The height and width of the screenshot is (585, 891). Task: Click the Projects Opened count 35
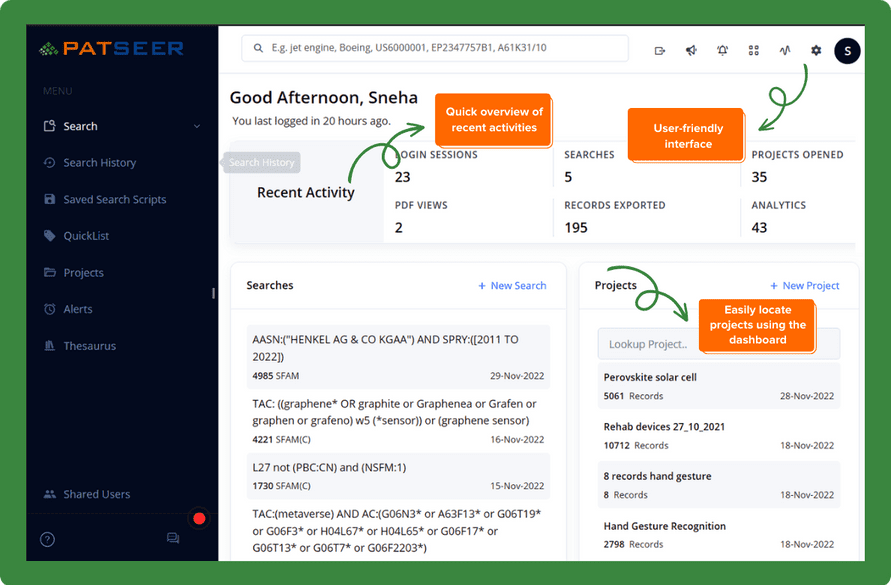[x=759, y=177]
